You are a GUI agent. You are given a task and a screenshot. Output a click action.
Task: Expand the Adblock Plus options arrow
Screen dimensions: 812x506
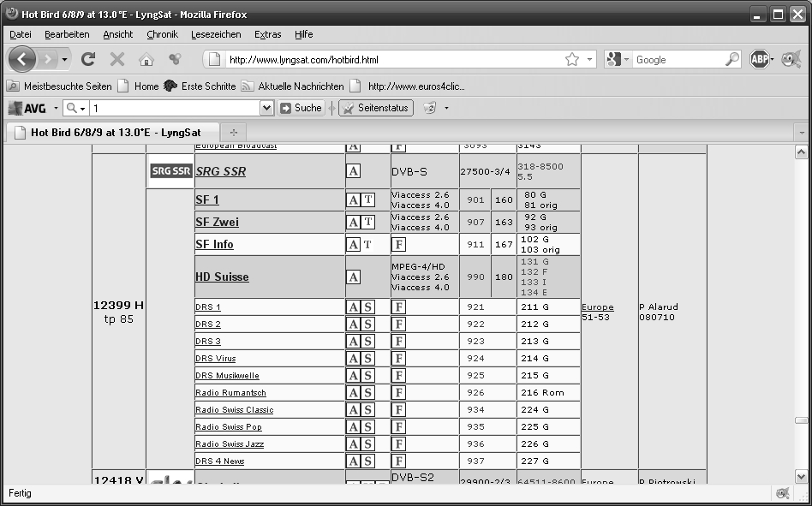[772, 59]
